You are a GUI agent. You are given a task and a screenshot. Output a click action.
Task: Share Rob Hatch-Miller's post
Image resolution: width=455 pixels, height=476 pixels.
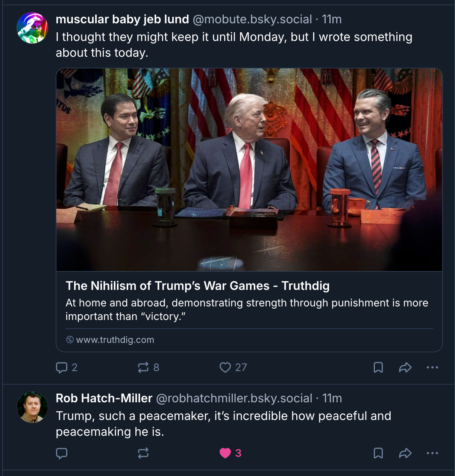click(405, 453)
